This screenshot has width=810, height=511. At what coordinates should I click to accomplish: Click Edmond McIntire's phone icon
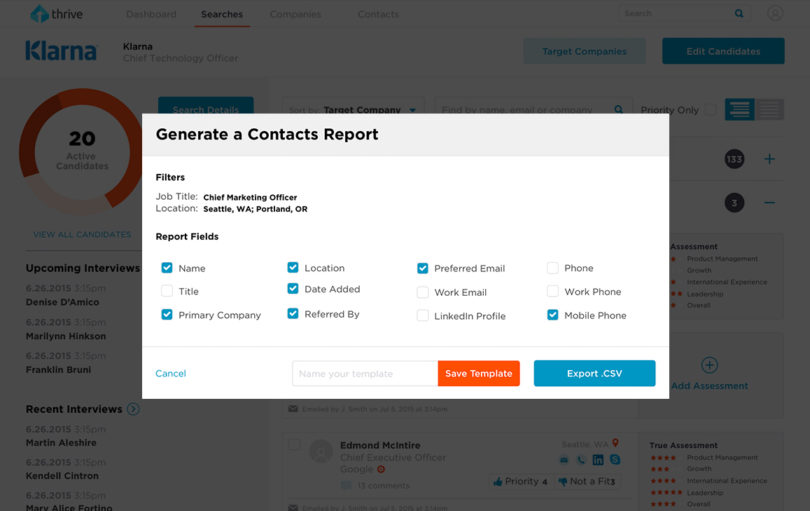pyautogui.click(x=581, y=460)
